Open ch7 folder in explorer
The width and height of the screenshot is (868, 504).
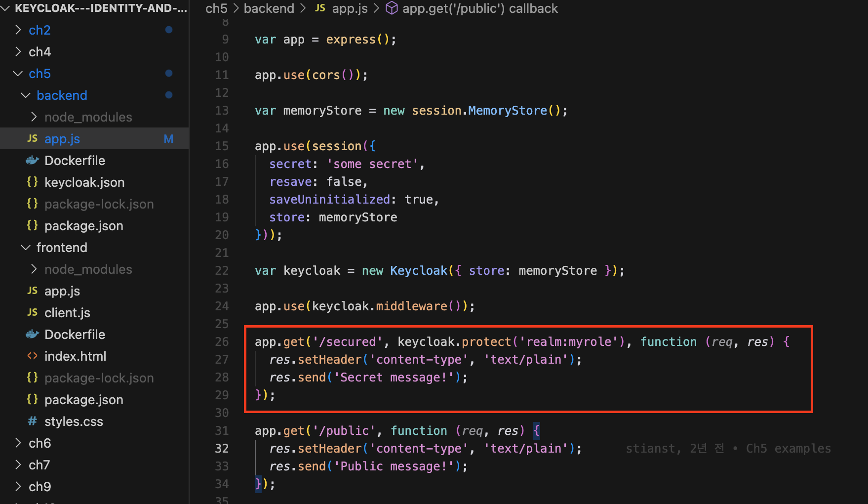[x=39, y=465]
